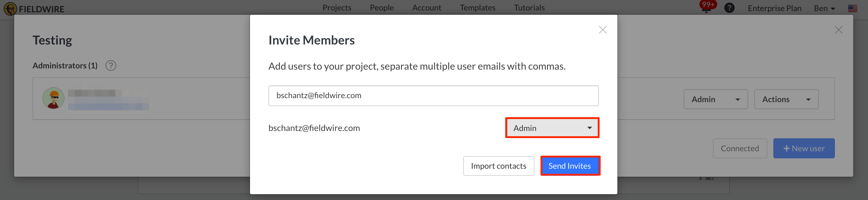Viewport: 868px width, 200px height.
Task: Open the highlighted Admin role dropdown
Action: click(x=552, y=128)
